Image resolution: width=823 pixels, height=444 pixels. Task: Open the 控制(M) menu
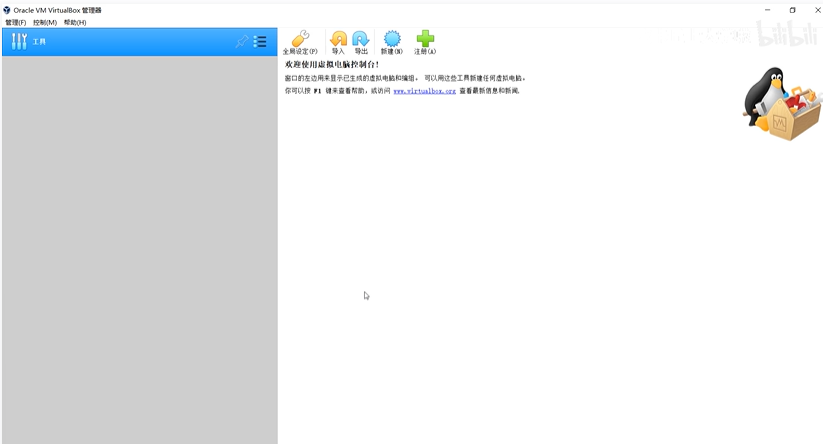(45, 23)
